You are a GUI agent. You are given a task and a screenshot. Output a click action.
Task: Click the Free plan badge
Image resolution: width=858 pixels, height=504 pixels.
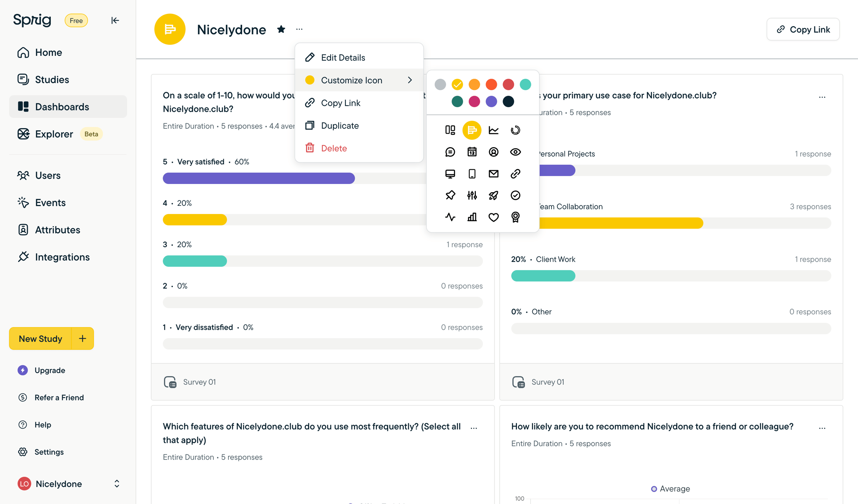[76, 20]
